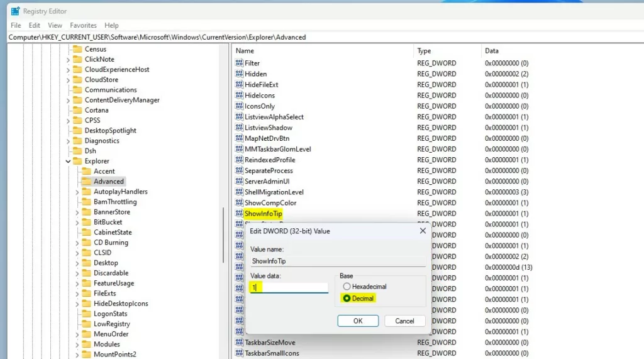The height and width of the screenshot is (359, 644).
Task: Select the Hidden DWORD value icon
Action: 239,74
